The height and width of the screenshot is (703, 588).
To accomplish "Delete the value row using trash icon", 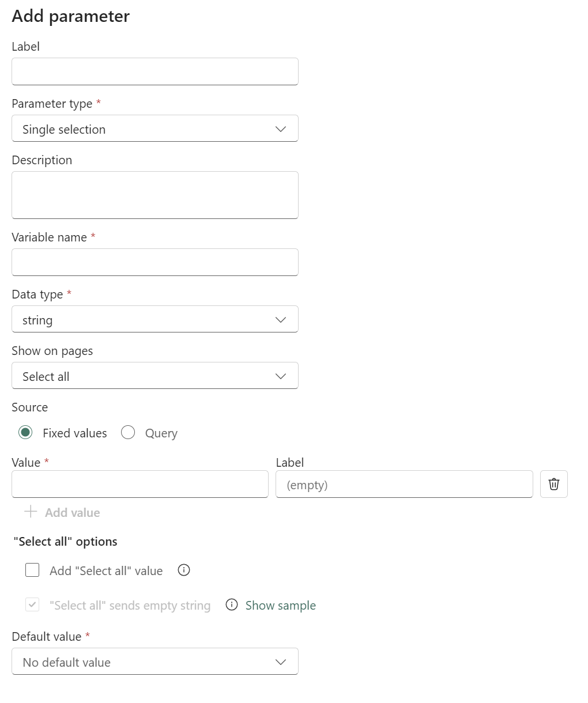I will point(553,484).
